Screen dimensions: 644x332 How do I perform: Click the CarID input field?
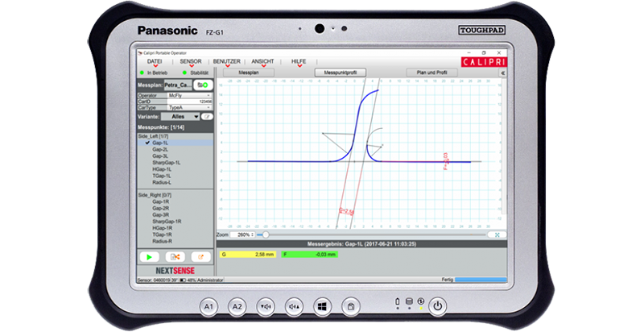[x=190, y=102]
